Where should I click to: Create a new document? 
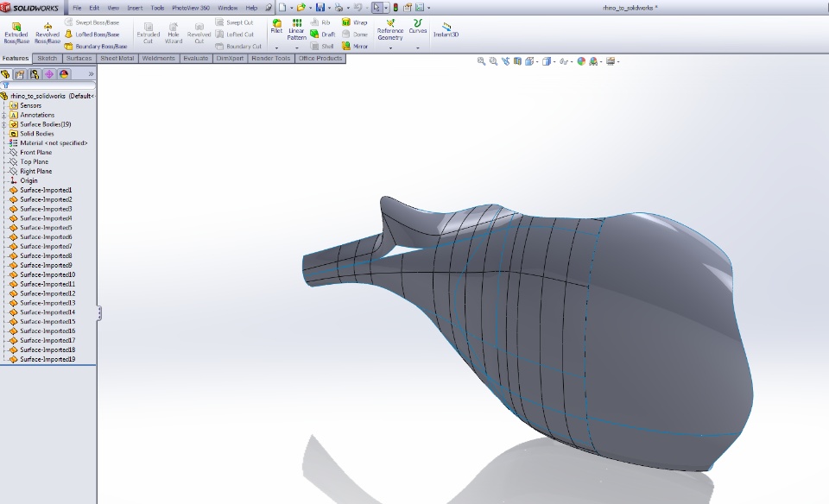tap(282, 8)
